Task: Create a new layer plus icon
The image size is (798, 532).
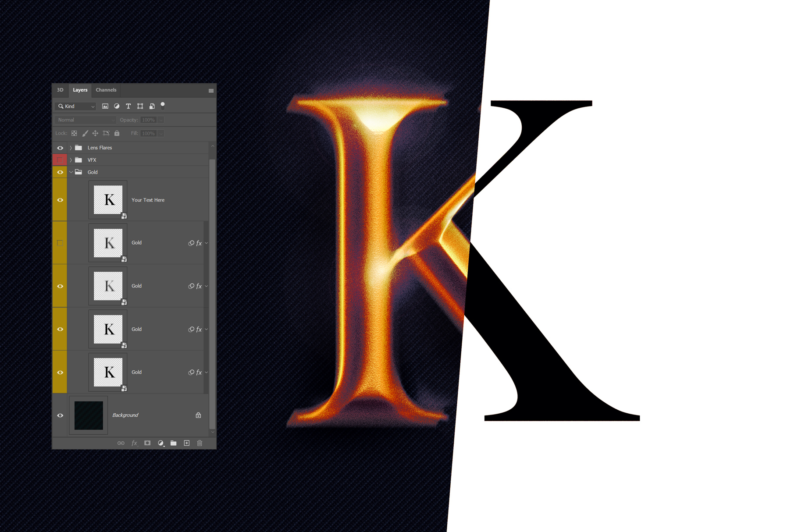Action: coord(187,443)
